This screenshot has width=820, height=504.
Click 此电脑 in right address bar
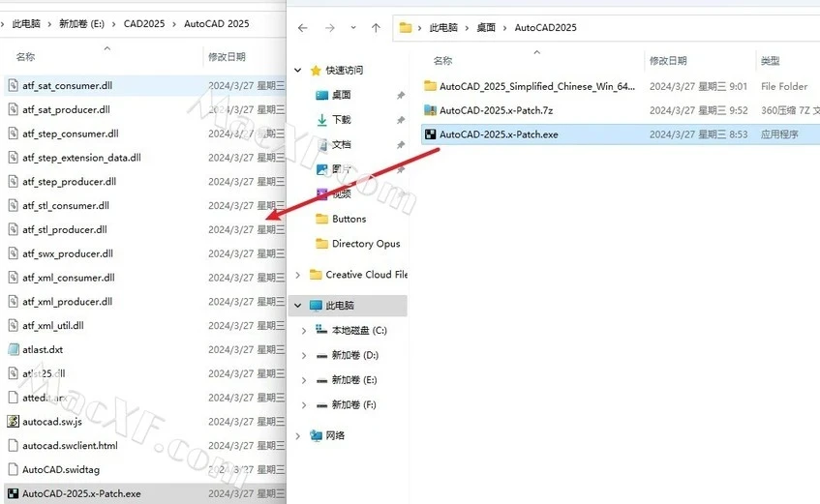443,28
